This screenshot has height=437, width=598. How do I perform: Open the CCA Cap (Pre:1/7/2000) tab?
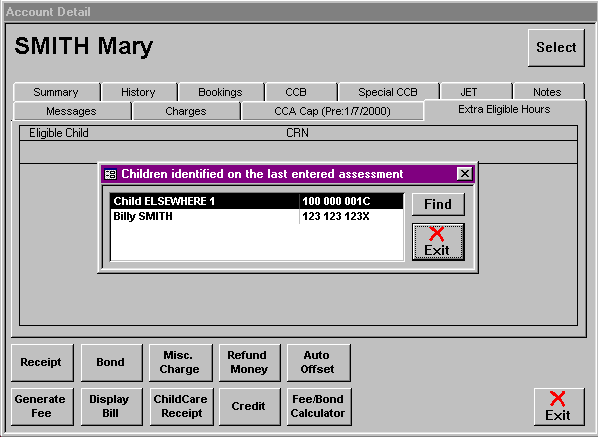333,111
